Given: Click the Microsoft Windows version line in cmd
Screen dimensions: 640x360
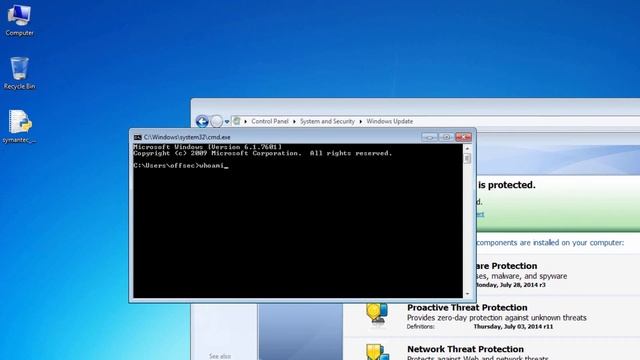Looking at the screenshot, I should pos(208,147).
